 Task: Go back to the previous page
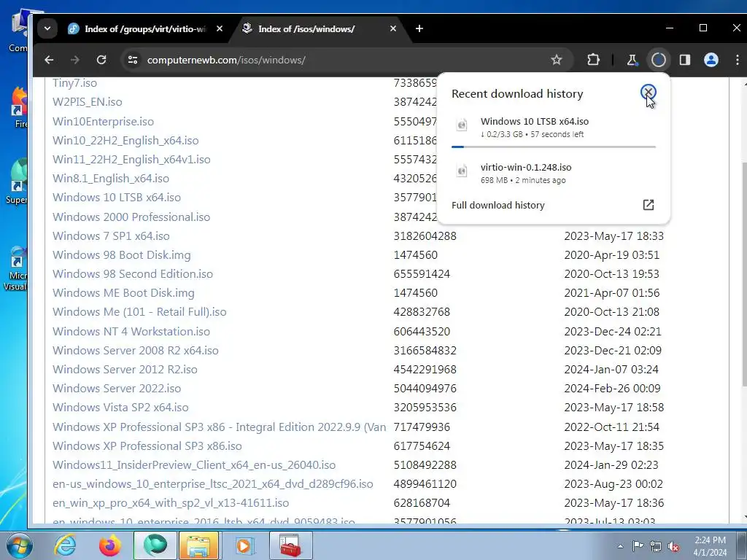pos(49,60)
